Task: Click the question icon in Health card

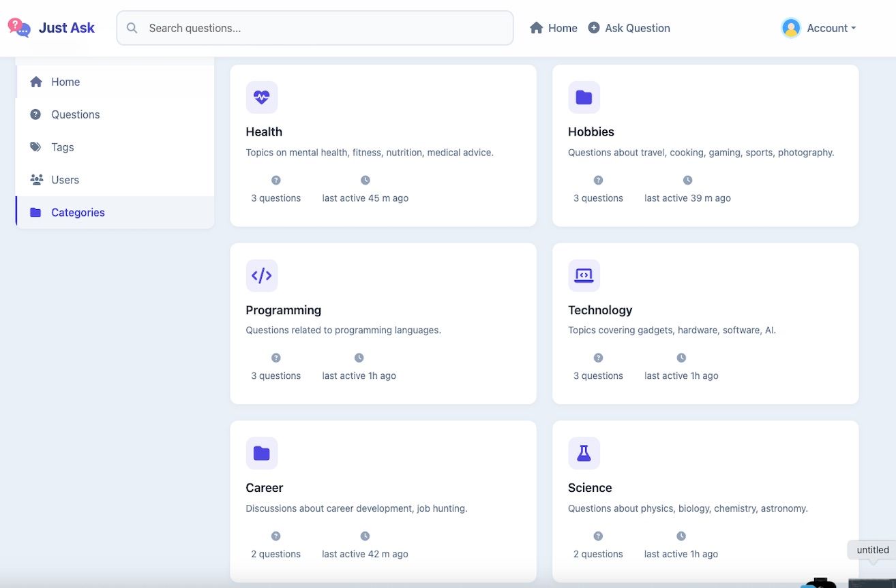Action: pyautogui.click(x=276, y=181)
